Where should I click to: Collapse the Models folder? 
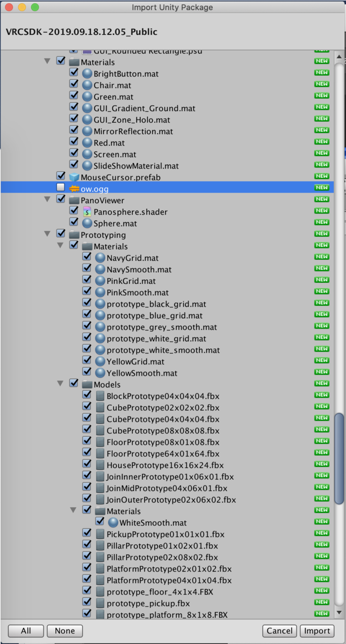coord(60,384)
